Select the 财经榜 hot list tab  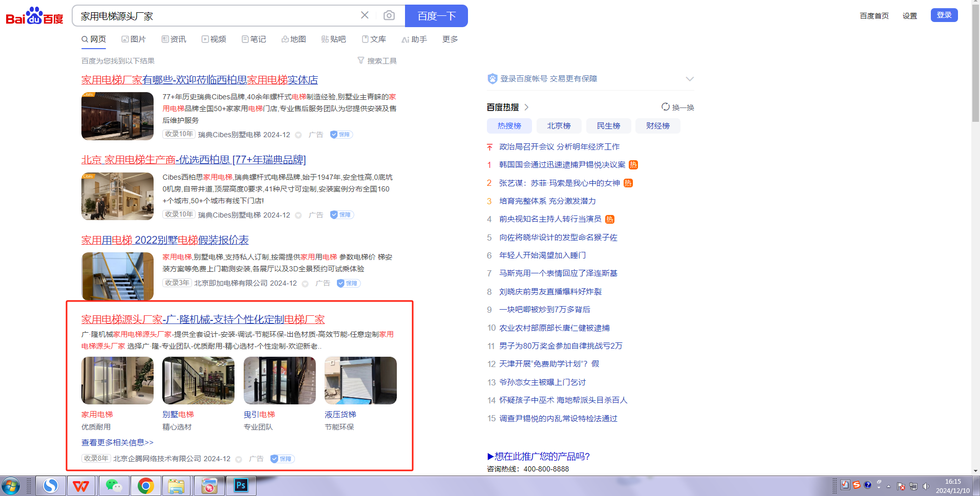657,126
